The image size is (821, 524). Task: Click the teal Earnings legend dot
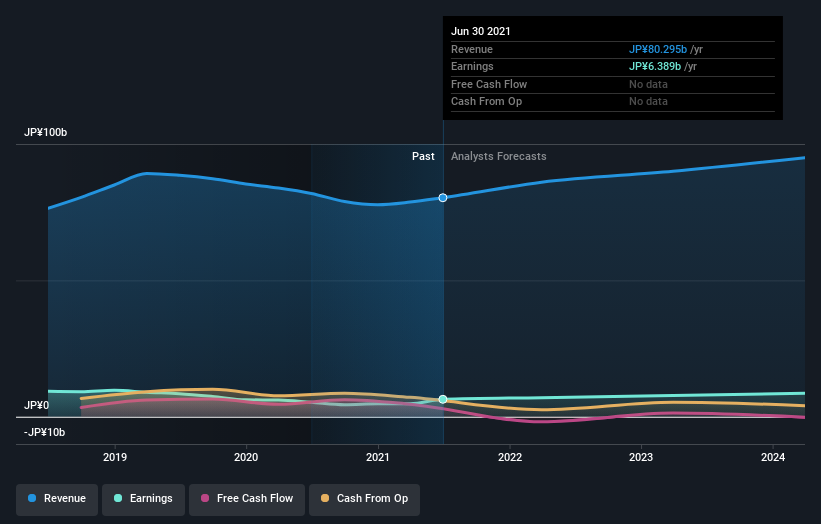point(118,498)
